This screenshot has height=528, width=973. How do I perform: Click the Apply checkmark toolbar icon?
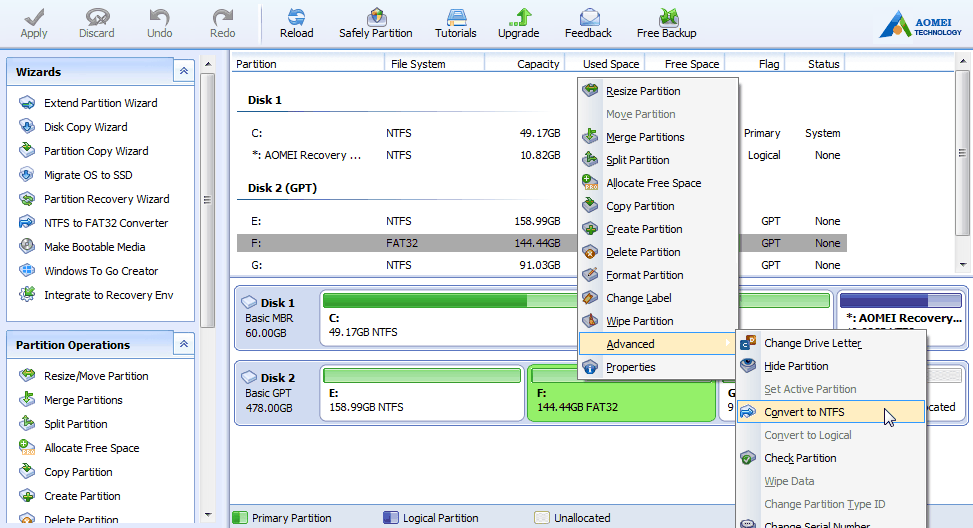coord(34,17)
